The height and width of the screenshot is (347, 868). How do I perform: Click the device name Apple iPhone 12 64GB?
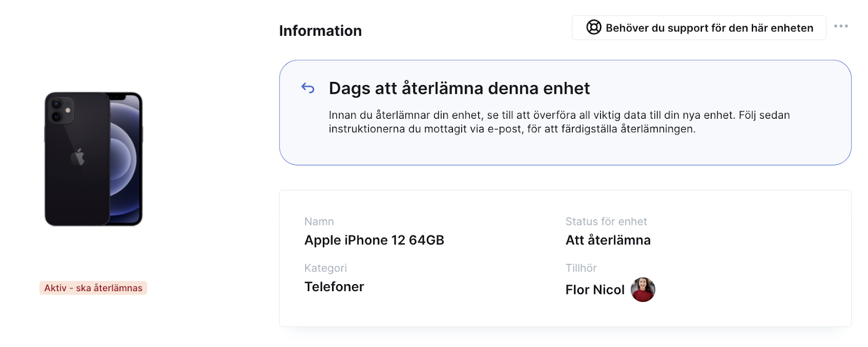pos(374,240)
